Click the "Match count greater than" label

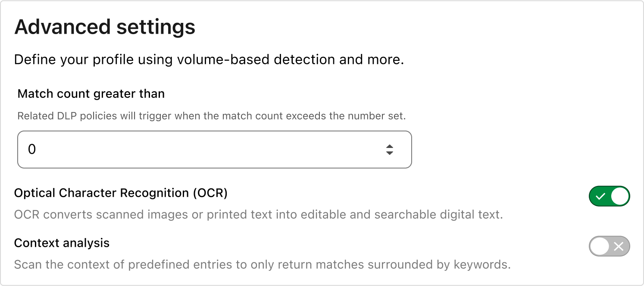[x=91, y=94]
